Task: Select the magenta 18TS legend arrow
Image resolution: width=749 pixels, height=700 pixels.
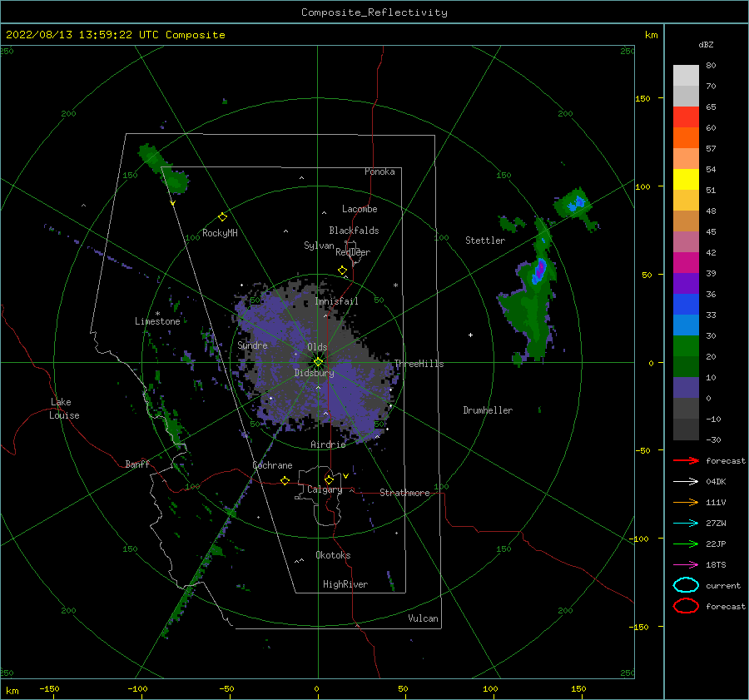Action: 686,565
